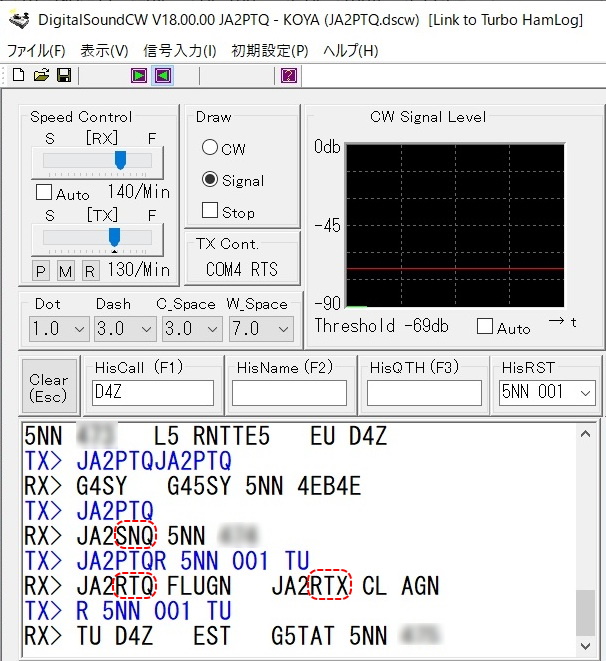Viewport: 606px width, 661px height.
Task: Click the HisName (F2) input field
Action: point(289,393)
